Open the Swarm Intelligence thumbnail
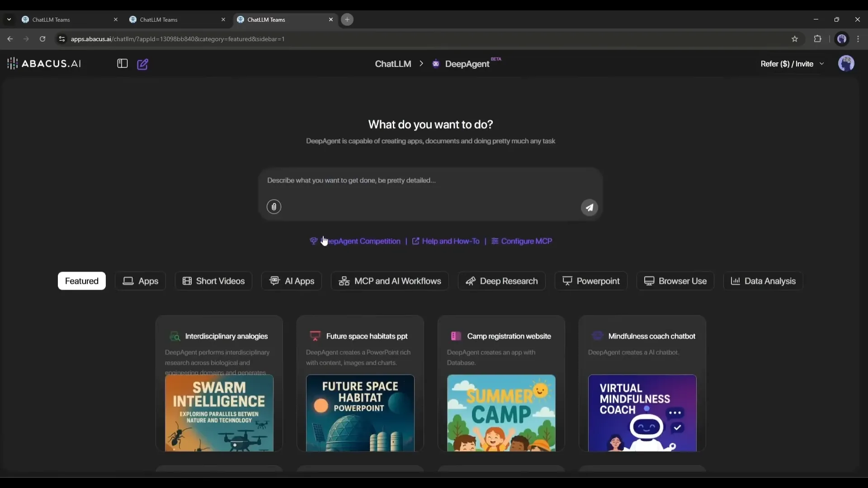 point(219,413)
